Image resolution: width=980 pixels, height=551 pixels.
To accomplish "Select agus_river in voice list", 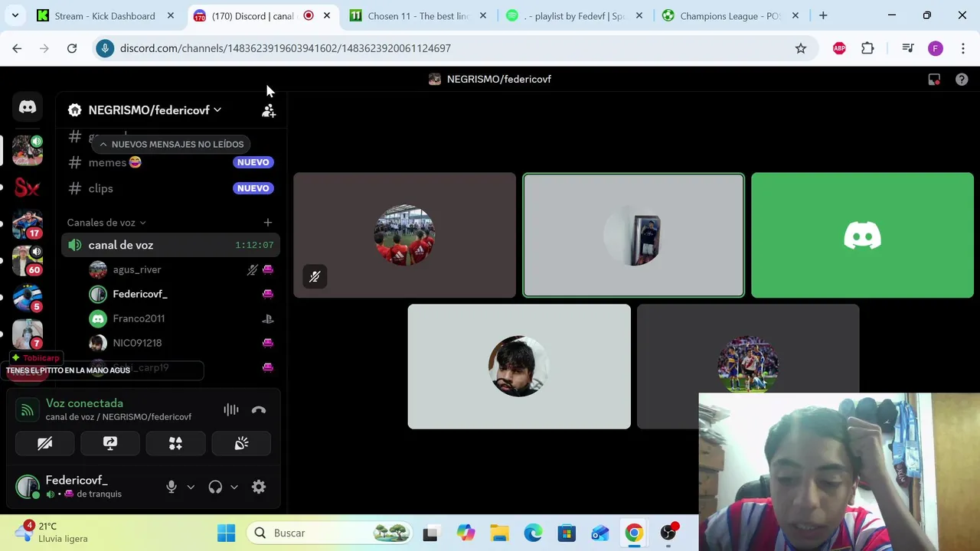I will pos(181,269).
